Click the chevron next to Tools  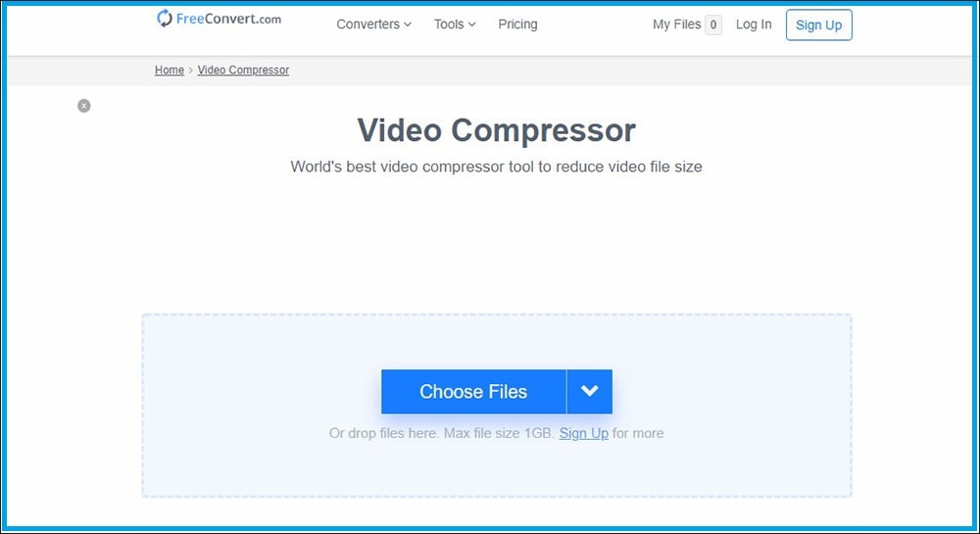472,24
